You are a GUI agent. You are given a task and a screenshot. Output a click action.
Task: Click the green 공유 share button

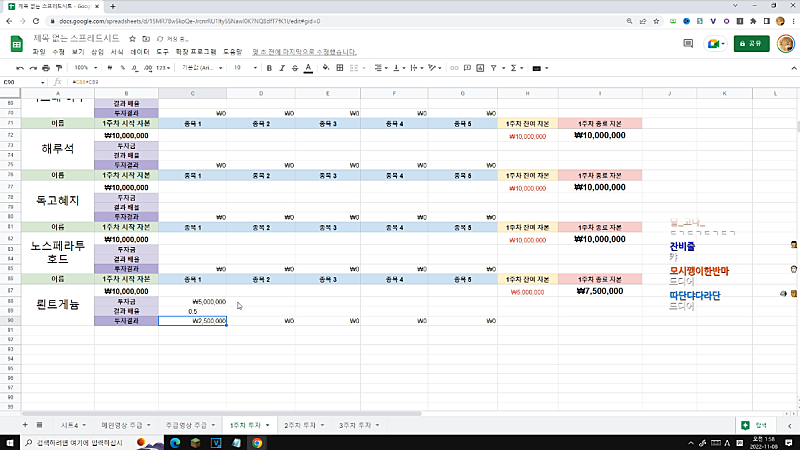(x=752, y=44)
